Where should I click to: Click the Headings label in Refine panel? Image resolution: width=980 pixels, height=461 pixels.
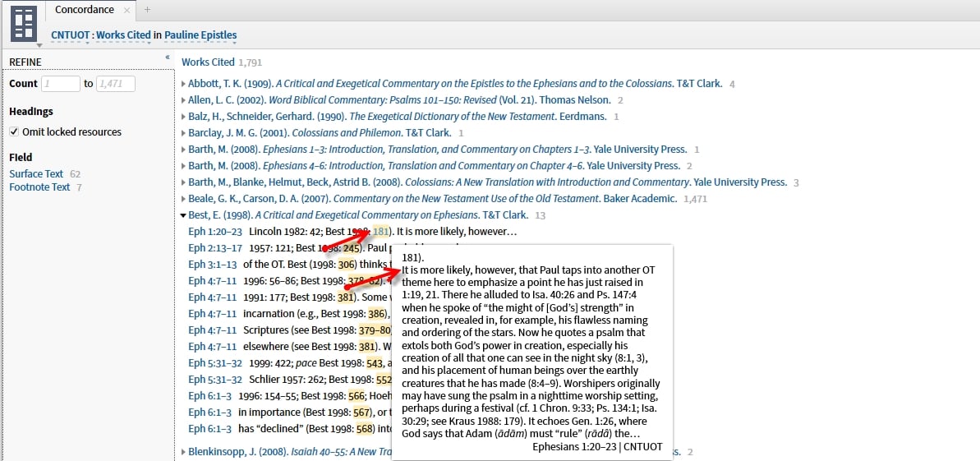pos(31,111)
